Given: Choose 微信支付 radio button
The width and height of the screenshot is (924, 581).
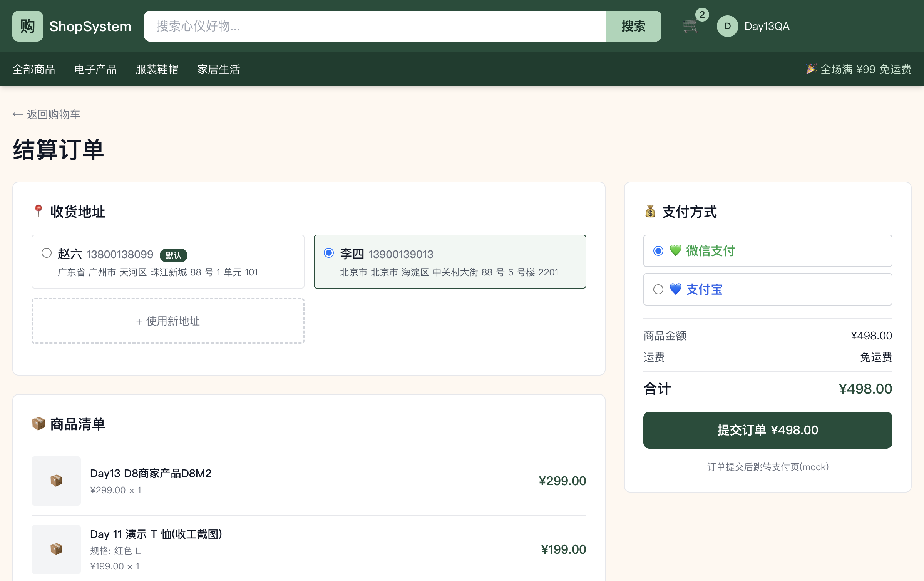Looking at the screenshot, I should 658,251.
